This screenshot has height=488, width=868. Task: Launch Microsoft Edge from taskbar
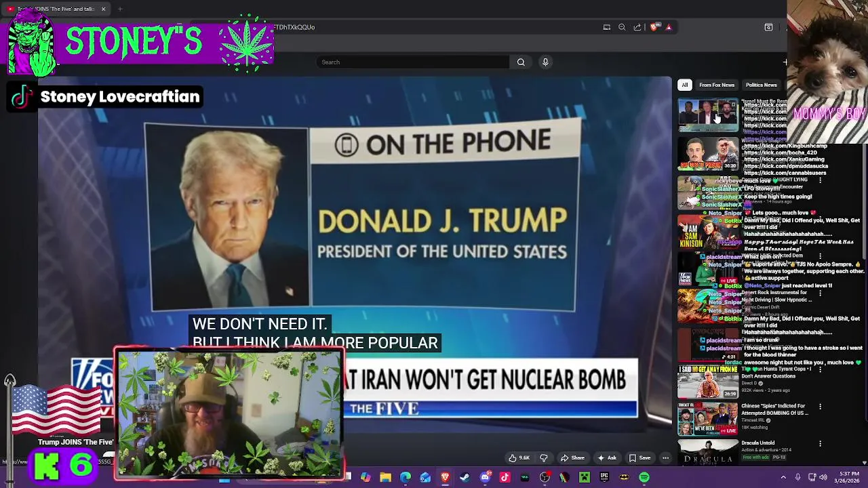tap(406, 477)
